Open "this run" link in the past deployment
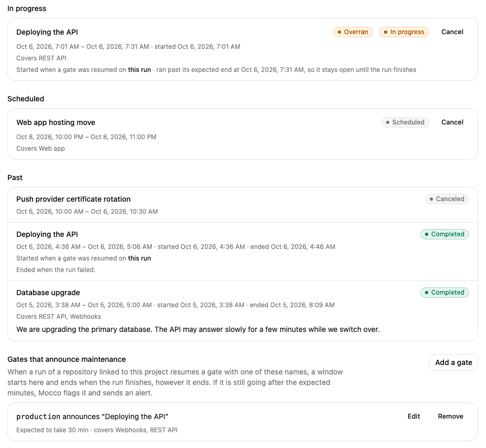486x448 pixels. 139,258
